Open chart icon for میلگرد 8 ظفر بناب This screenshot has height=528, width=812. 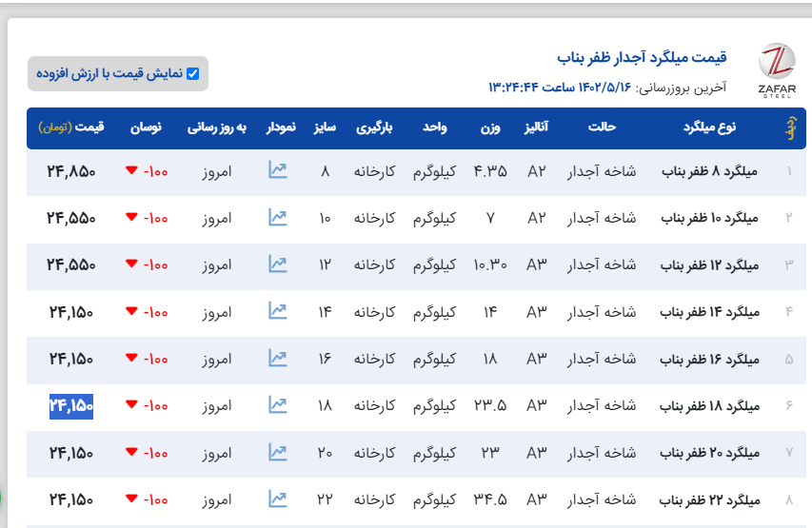[278, 170]
